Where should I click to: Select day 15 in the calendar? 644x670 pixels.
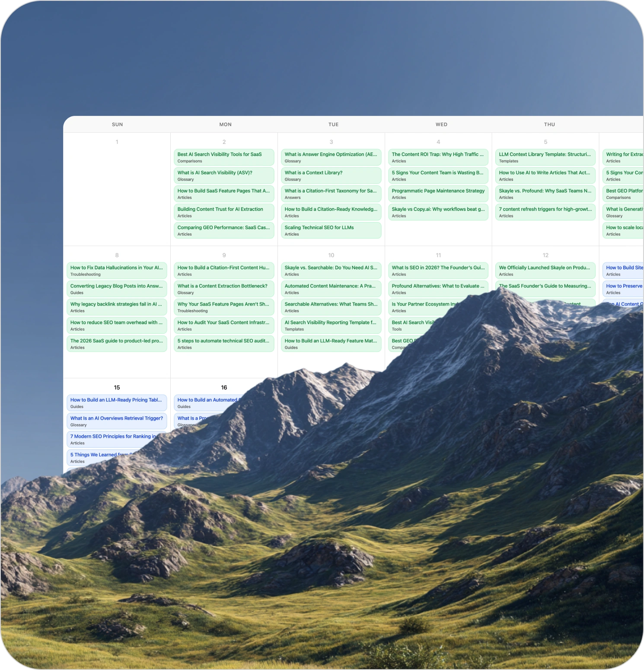click(117, 387)
